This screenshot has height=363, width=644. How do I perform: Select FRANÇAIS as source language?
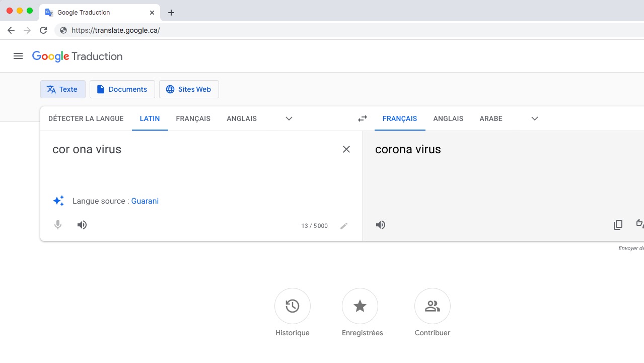point(193,118)
